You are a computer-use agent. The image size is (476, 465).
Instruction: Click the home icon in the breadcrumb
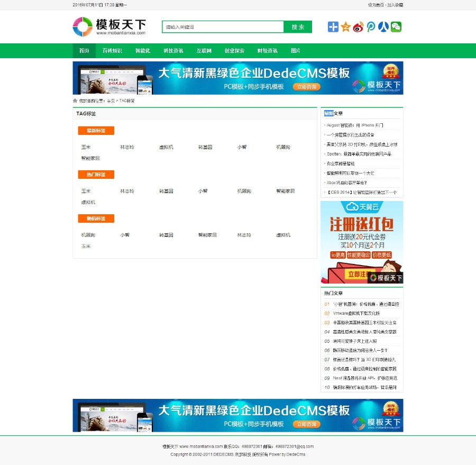tap(74, 100)
